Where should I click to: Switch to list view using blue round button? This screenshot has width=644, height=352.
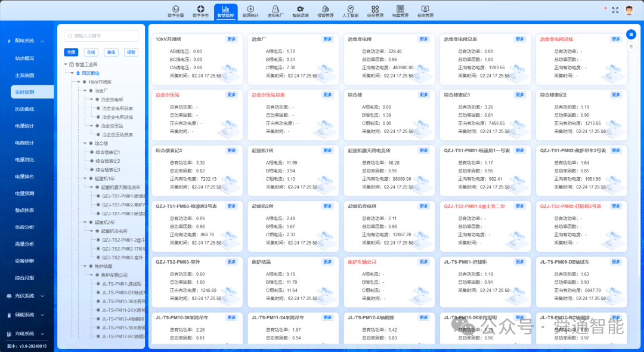click(x=631, y=34)
